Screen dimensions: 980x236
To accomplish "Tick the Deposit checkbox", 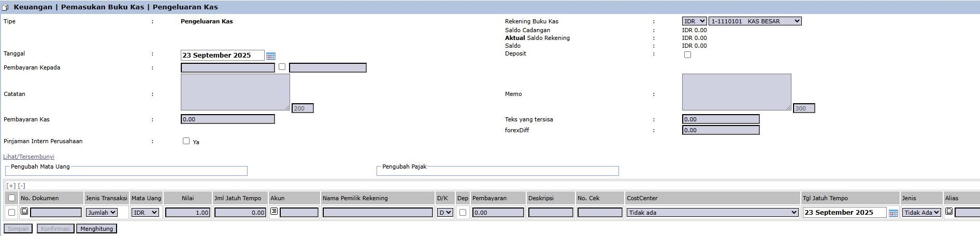I will 687,54.
